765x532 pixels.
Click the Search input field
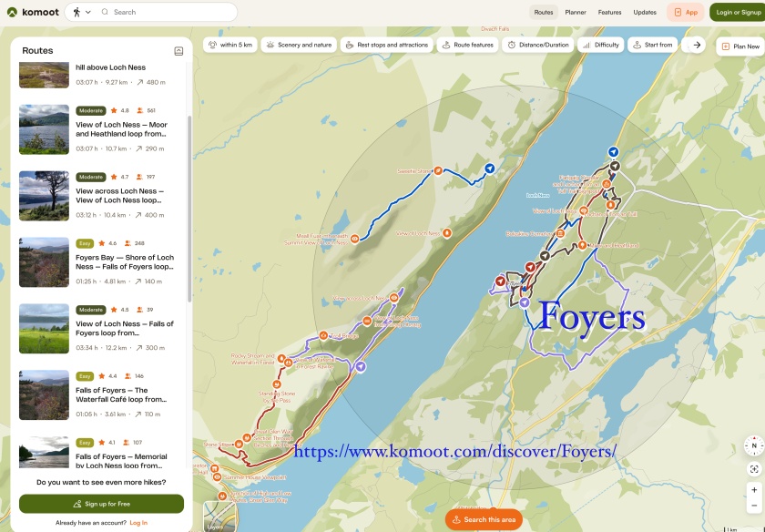click(168, 12)
